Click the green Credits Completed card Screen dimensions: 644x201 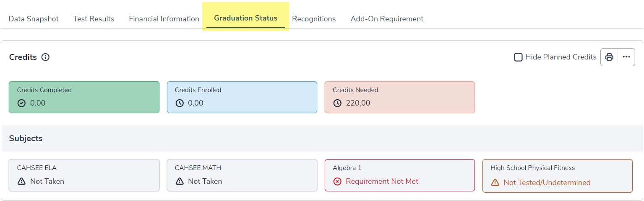tap(84, 97)
